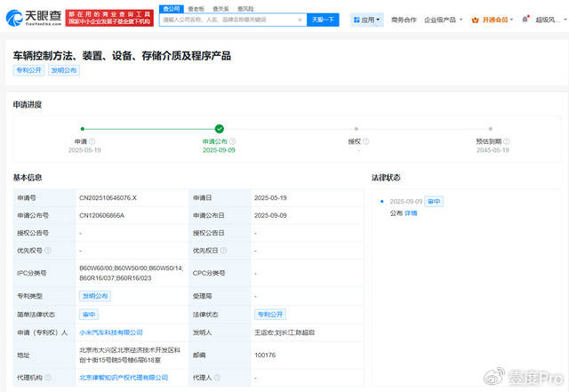The height and width of the screenshot is (392, 569).
Task: Expand the 开通会员 membership dropdown
Action: tap(497, 20)
